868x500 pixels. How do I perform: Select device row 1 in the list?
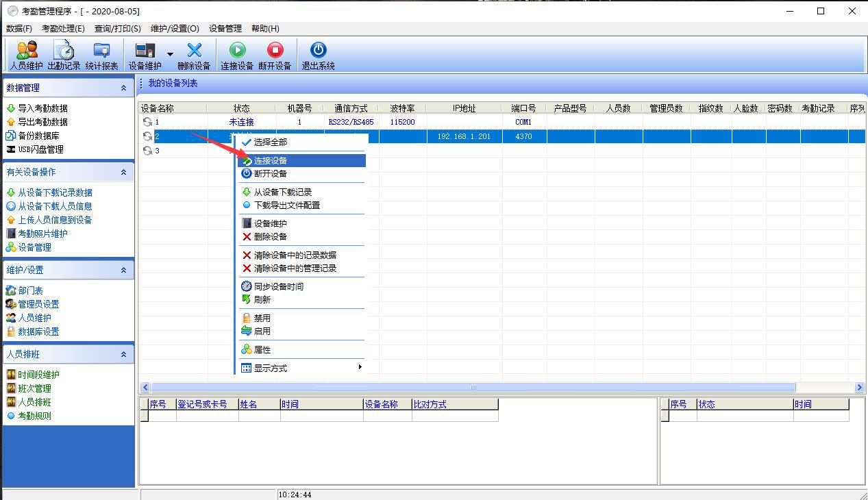tap(178, 122)
